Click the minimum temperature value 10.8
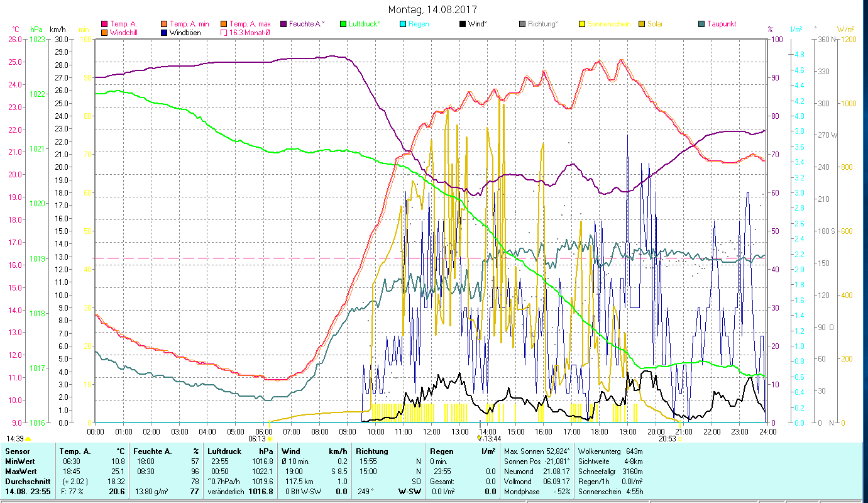 [118, 462]
